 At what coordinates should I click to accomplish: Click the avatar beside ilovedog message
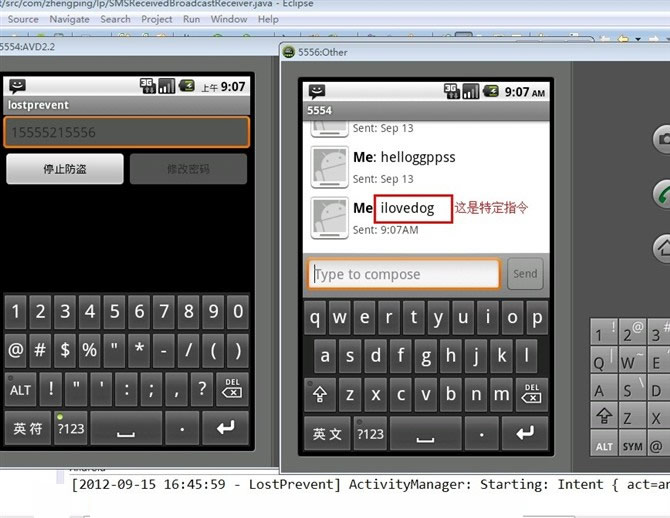pos(329,218)
